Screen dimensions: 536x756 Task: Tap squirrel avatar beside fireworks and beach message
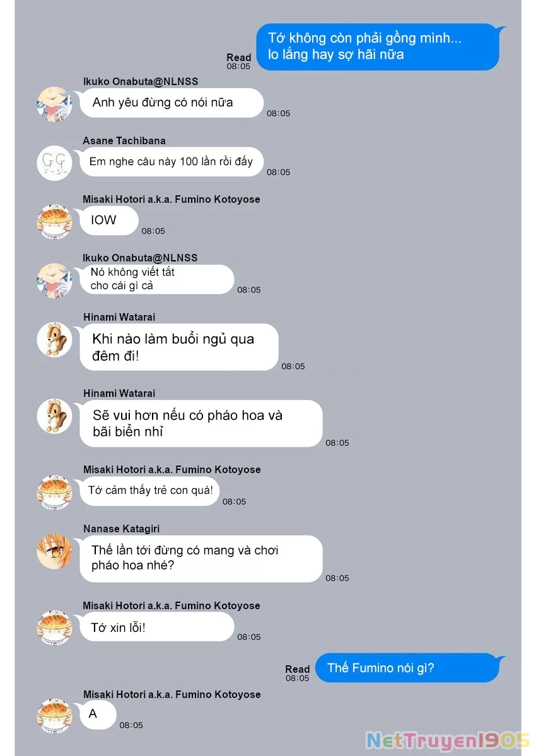pyautogui.click(x=54, y=416)
